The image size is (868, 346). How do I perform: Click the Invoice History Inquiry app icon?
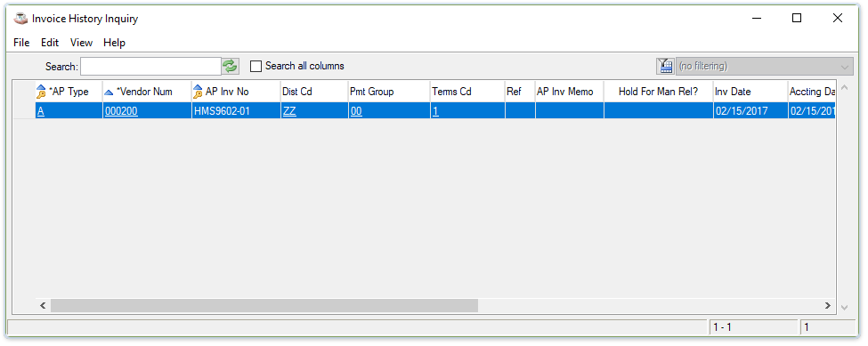[20, 19]
